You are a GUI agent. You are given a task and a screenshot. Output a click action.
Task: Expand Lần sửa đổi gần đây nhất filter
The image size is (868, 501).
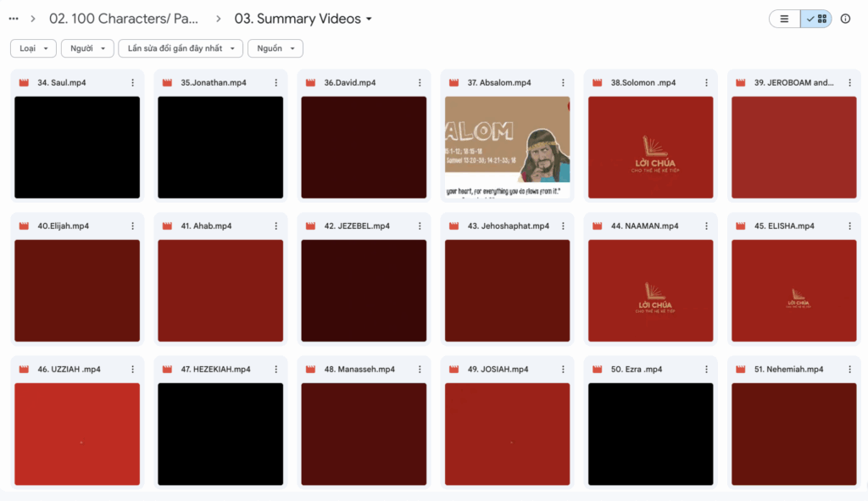tap(181, 48)
